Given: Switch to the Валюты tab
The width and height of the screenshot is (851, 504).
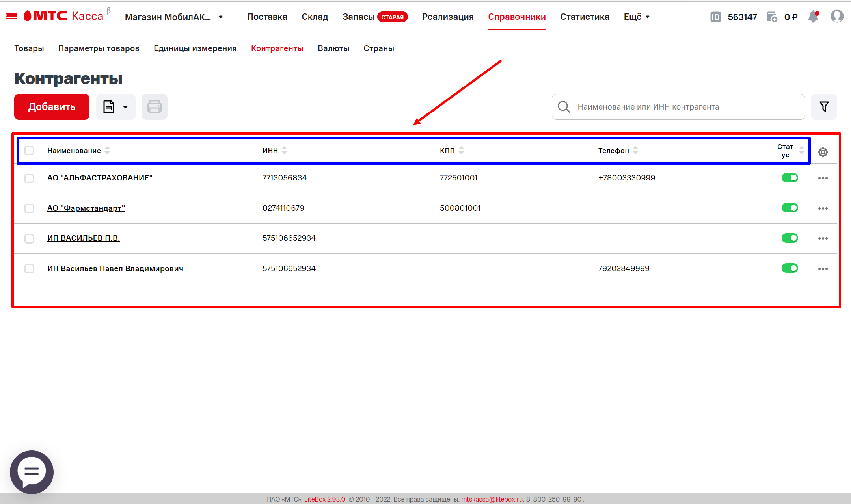Looking at the screenshot, I should pos(333,48).
